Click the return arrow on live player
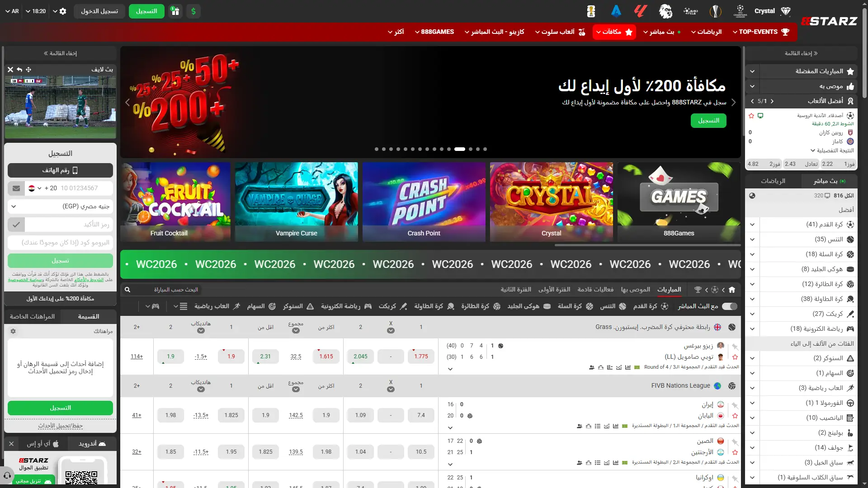The image size is (868, 488). [19, 70]
